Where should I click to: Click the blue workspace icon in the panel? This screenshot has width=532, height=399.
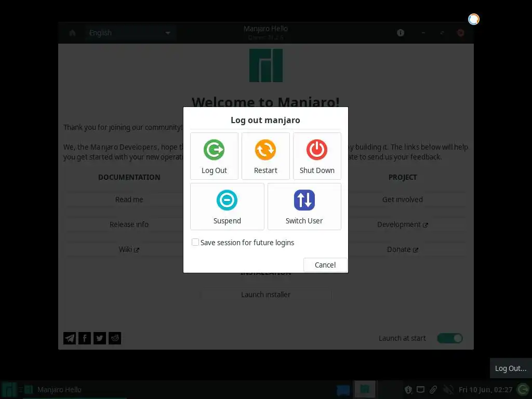coord(343,390)
